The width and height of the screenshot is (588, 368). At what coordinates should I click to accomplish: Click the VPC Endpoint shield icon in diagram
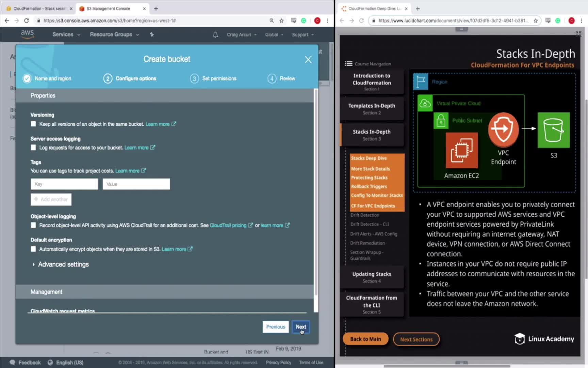[x=503, y=129]
